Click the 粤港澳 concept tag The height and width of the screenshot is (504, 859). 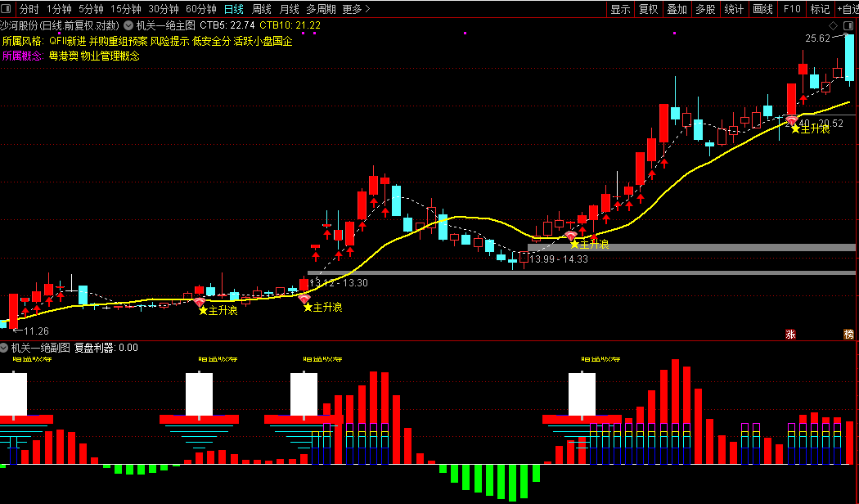point(64,56)
